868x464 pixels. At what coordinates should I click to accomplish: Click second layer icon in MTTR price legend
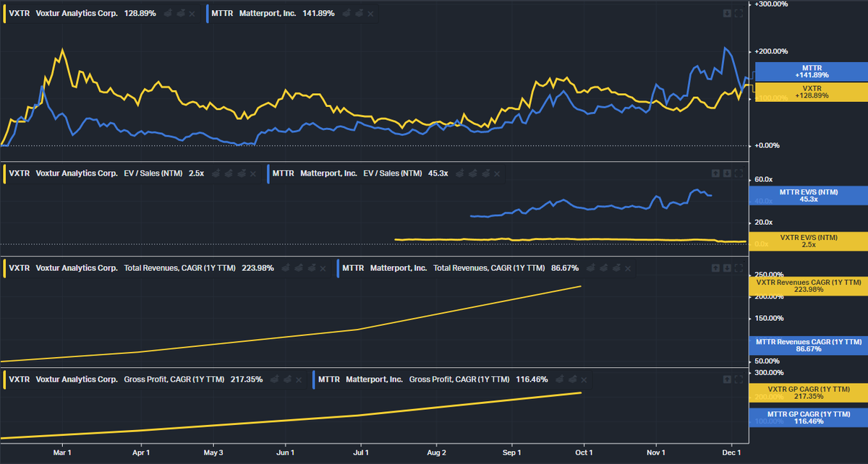[359, 14]
